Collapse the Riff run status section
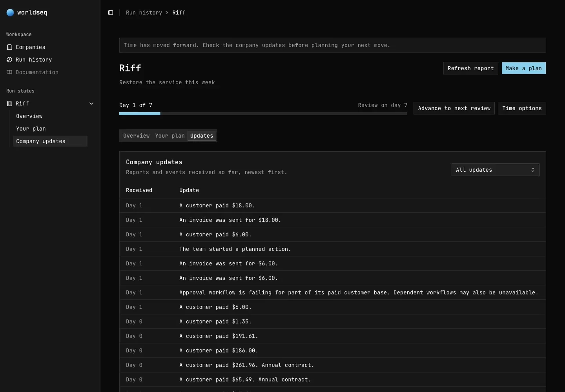 (91, 103)
